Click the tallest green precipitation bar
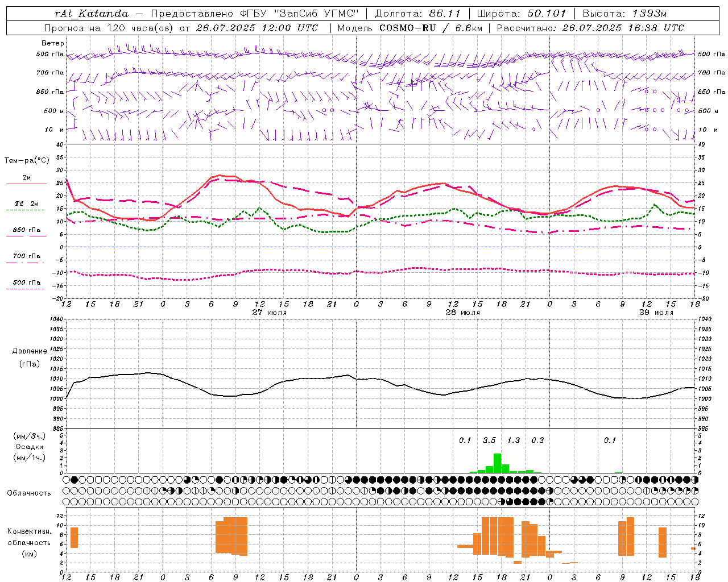The height and width of the screenshot is (582, 728). tap(498, 463)
